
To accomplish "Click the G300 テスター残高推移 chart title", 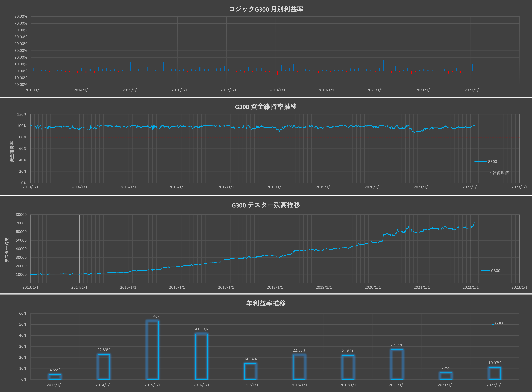I will (266, 205).
